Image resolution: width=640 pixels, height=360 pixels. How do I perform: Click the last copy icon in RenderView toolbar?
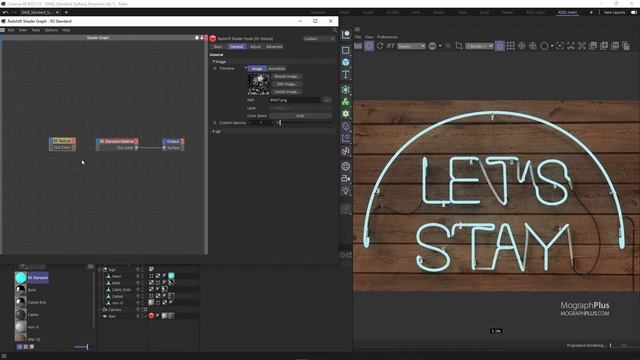(626, 46)
